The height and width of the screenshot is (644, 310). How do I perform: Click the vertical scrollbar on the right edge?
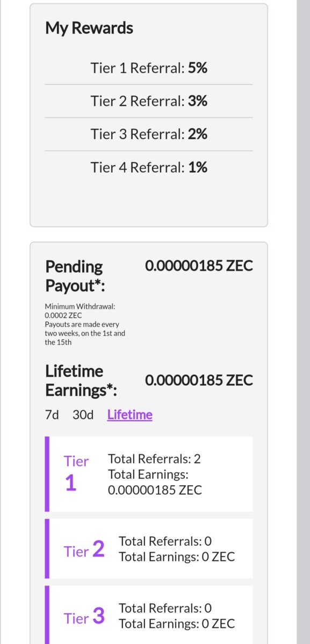point(304,322)
